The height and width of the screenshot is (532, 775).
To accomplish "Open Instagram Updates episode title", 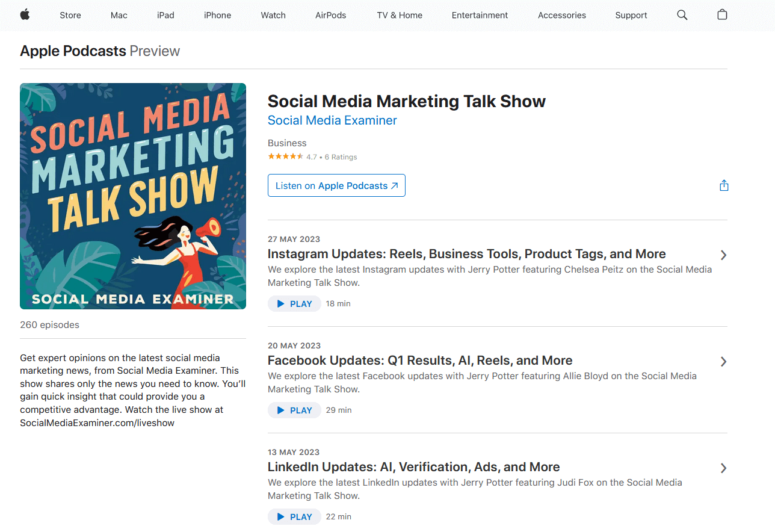I will point(467,254).
